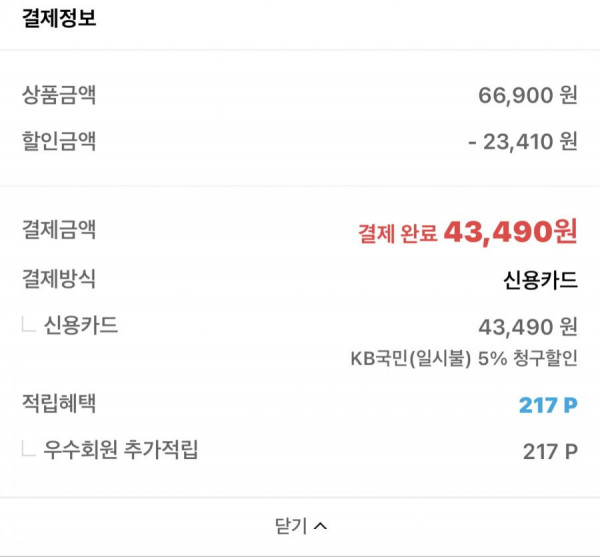Select the 결제정보 section heading
Image resolution: width=600 pixels, height=557 pixels.
point(59,18)
